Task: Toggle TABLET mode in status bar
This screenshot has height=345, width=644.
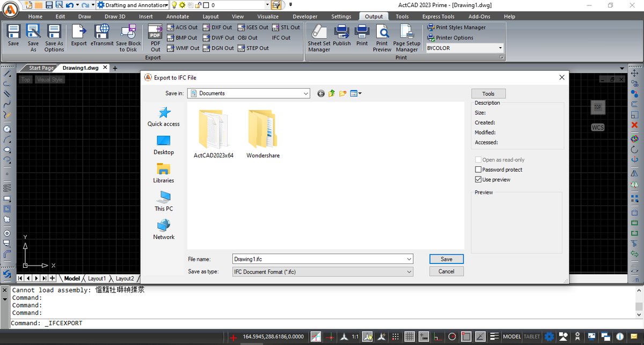Action: 532,336
